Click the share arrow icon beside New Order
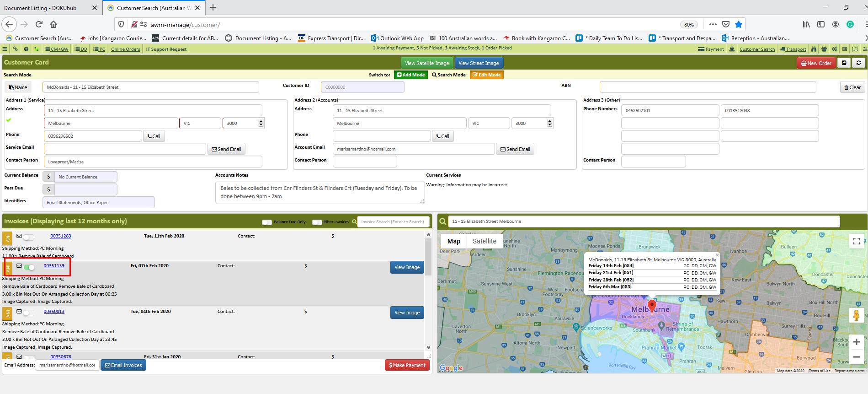The image size is (868, 394). [x=844, y=63]
